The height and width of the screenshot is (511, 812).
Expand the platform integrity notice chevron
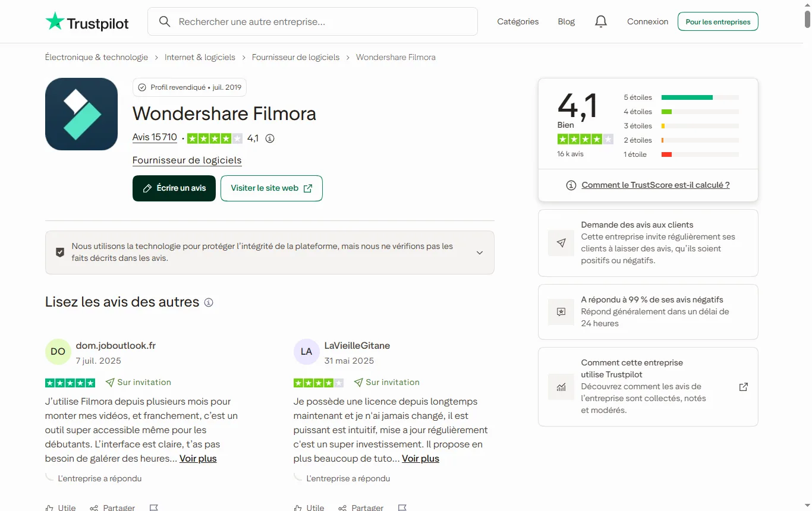[x=480, y=253]
